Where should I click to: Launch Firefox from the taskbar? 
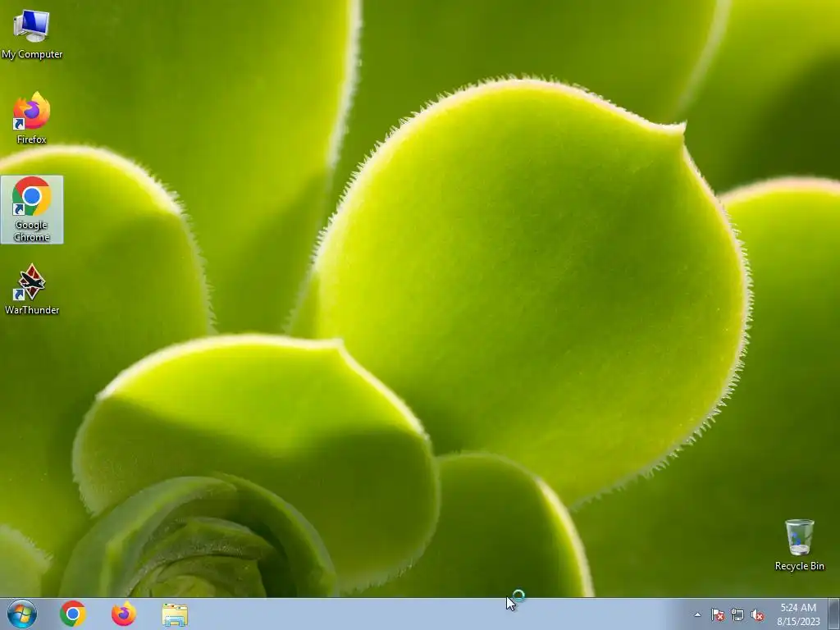click(x=124, y=614)
